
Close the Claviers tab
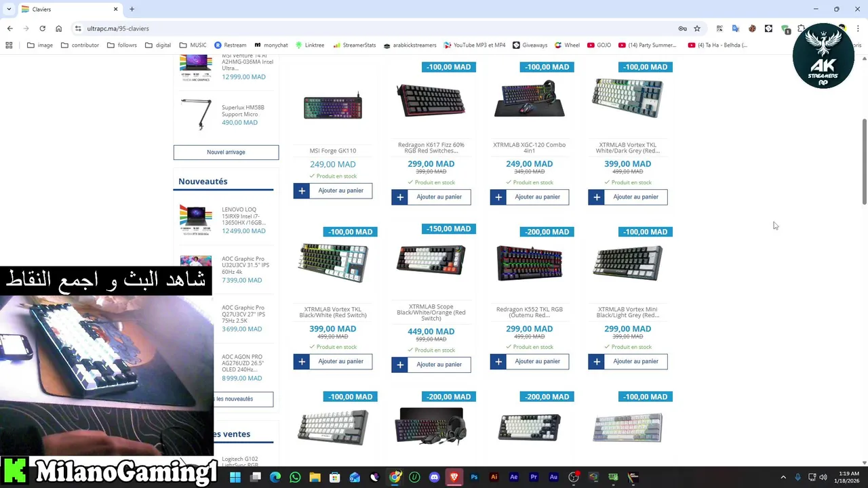click(115, 9)
